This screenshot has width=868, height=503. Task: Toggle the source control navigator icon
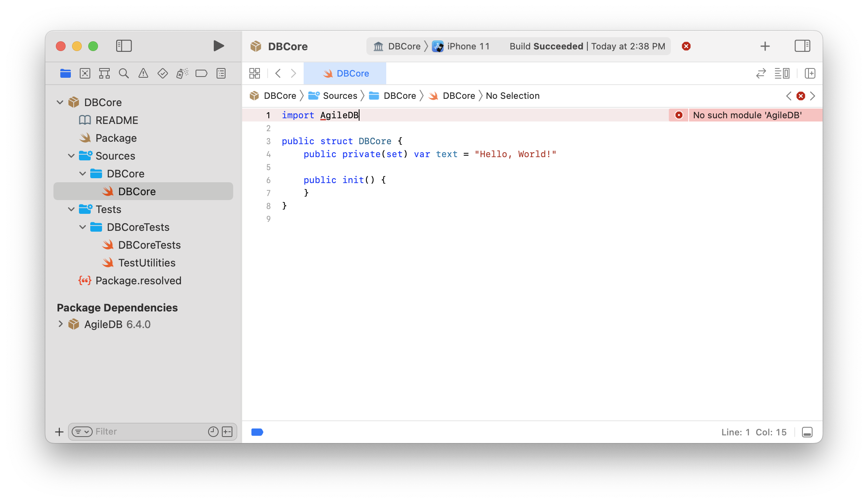[x=85, y=73]
